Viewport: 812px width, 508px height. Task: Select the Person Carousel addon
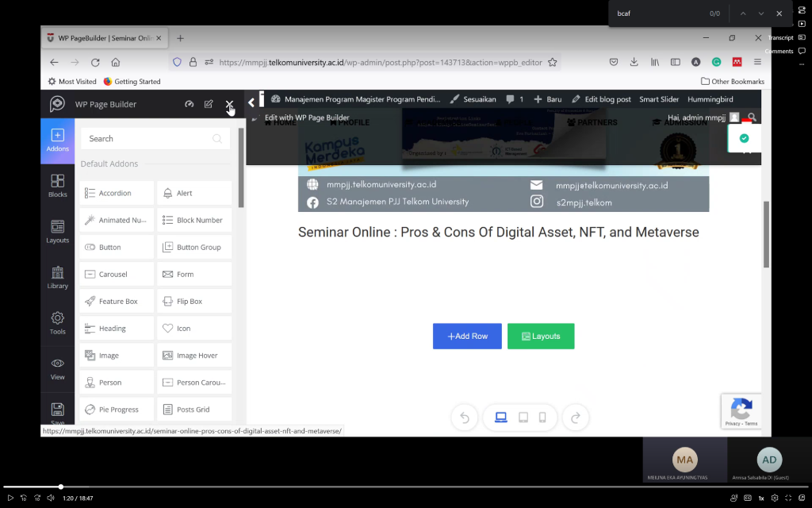pos(194,382)
